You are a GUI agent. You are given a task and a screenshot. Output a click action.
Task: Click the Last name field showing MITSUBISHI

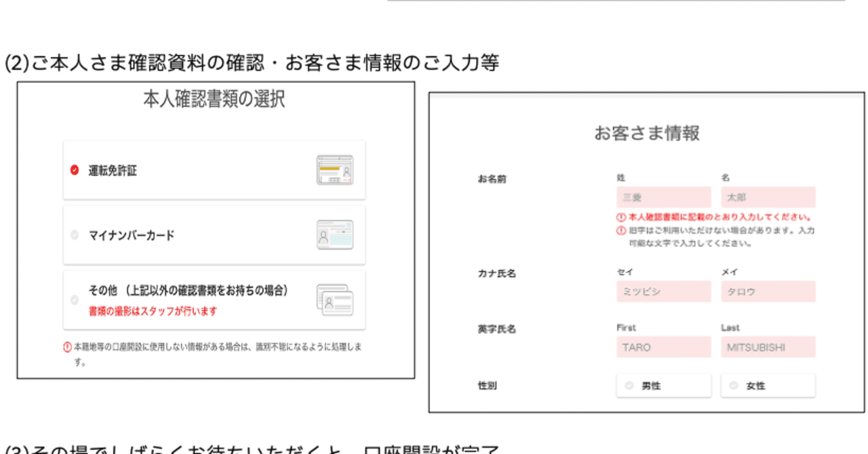[x=768, y=347]
